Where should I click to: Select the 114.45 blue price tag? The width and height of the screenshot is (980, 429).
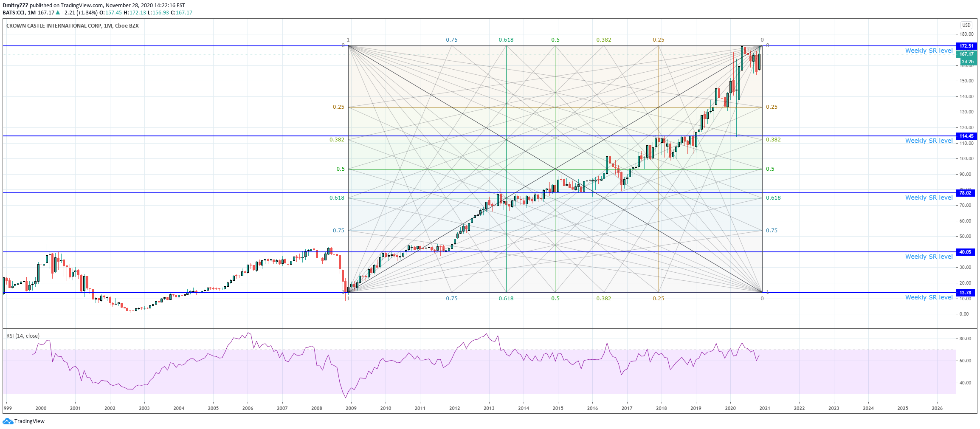[x=966, y=136]
